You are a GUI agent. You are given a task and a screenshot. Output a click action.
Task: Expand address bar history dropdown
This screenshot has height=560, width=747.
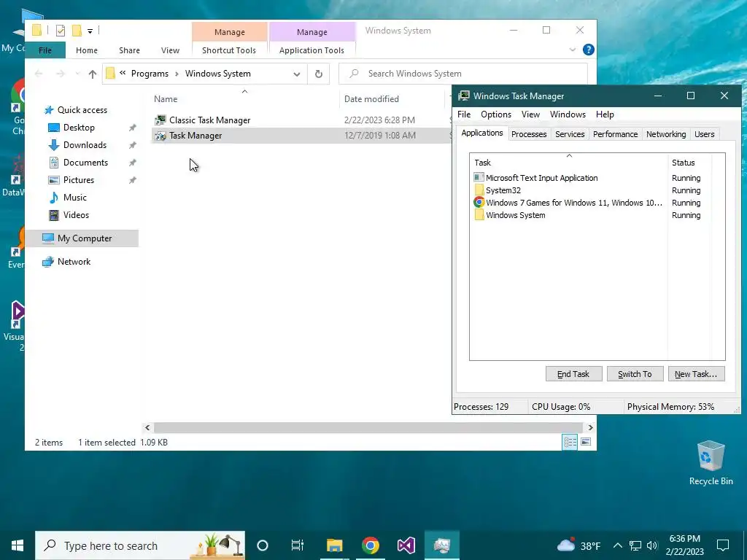coord(297,74)
